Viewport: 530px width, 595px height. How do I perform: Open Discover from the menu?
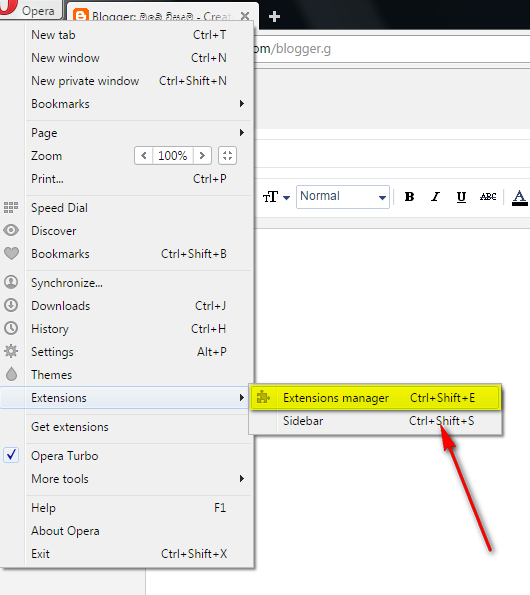127,231
